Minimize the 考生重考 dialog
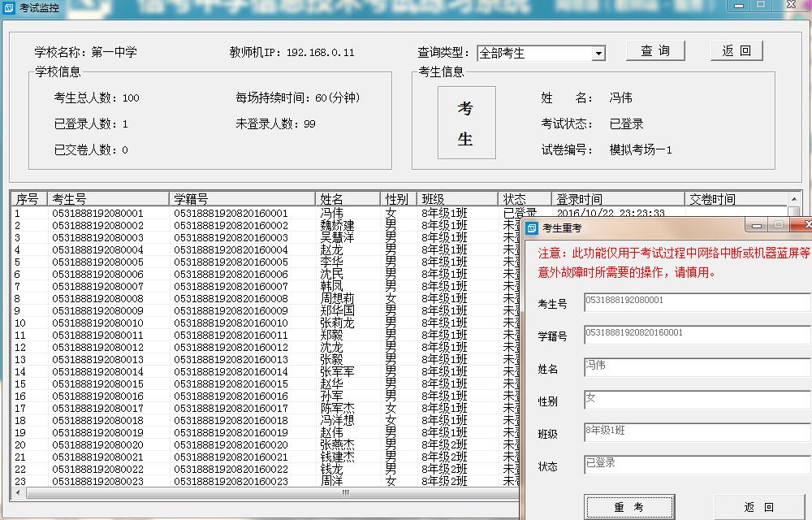812x520 pixels. tap(756, 225)
